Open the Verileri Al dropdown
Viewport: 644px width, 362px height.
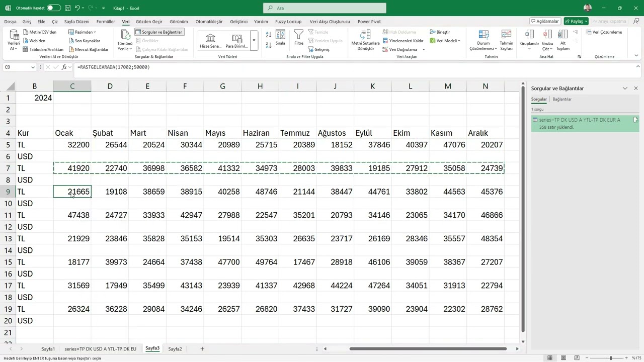click(14, 41)
